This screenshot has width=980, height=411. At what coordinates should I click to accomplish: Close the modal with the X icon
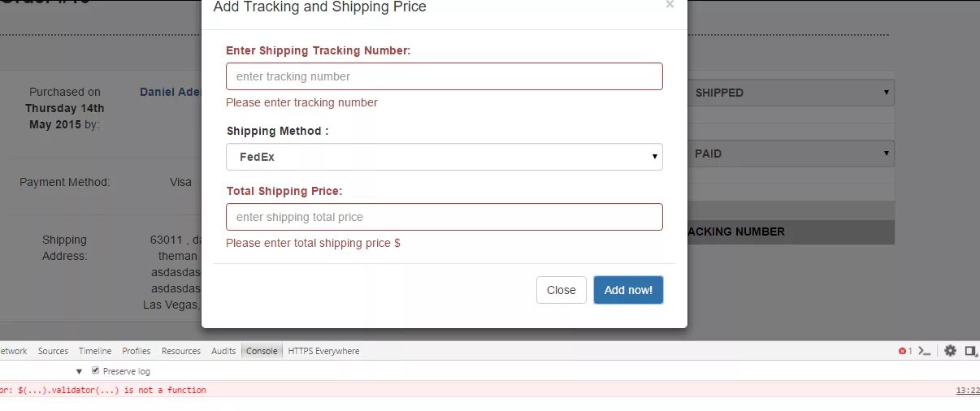[670, 5]
